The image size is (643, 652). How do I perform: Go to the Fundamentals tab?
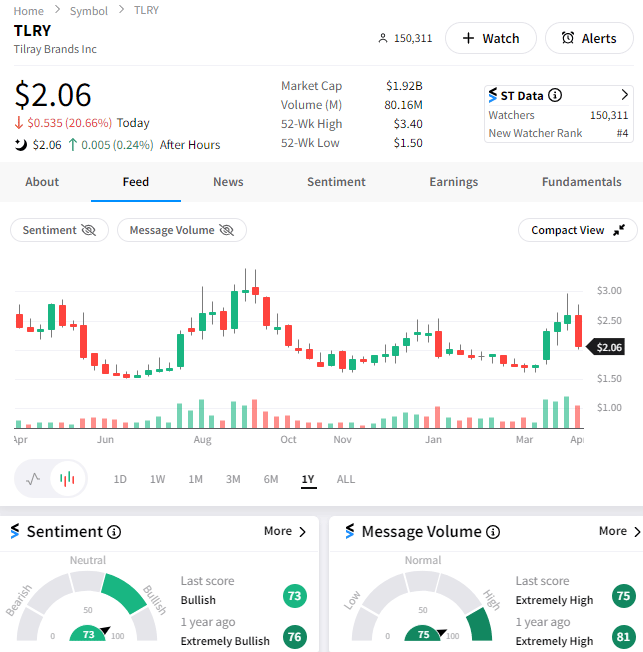click(581, 182)
